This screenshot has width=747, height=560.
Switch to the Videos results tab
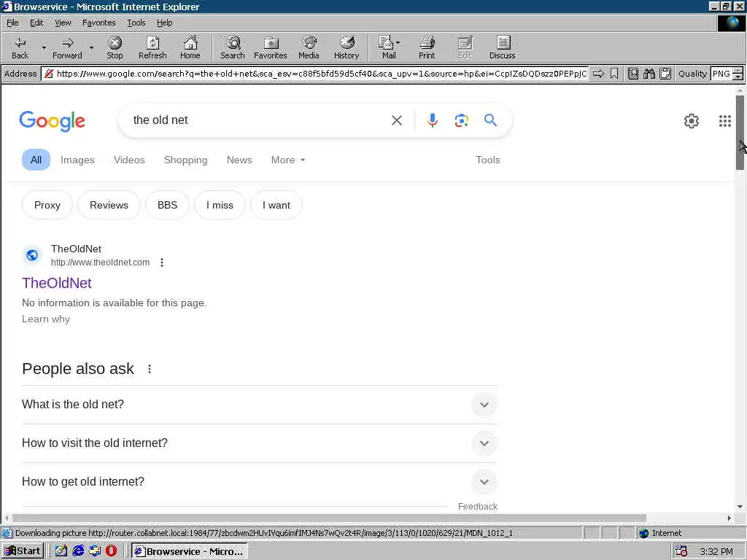pyautogui.click(x=129, y=160)
